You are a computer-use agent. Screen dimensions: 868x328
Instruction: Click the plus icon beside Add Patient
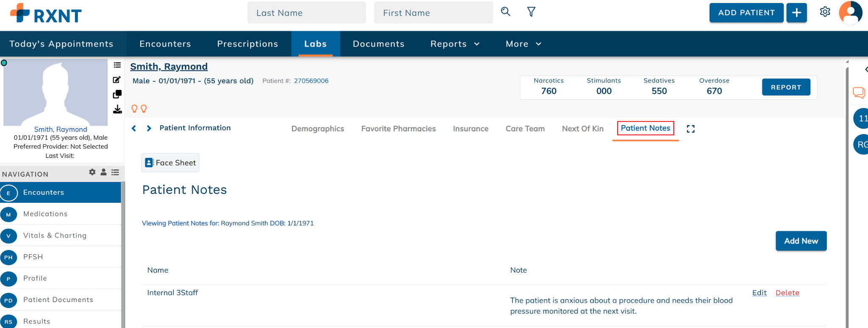click(796, 13)
